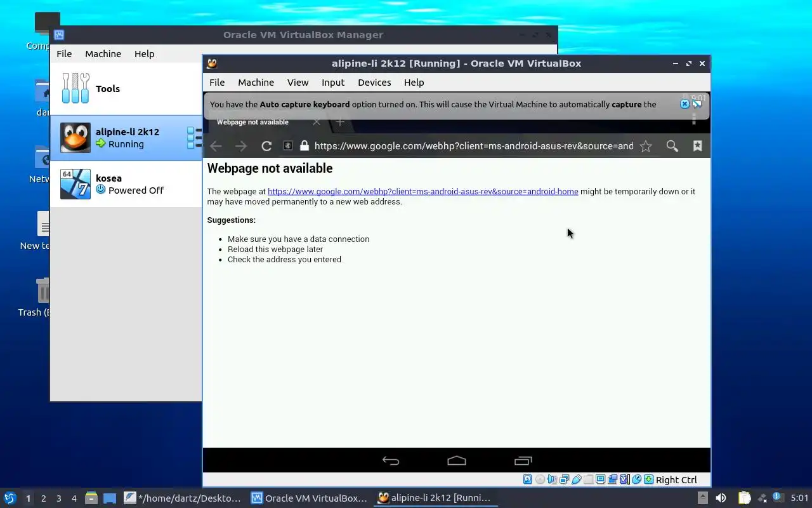
Task: Bookmark page with the star icon
Action: (646, 146)
